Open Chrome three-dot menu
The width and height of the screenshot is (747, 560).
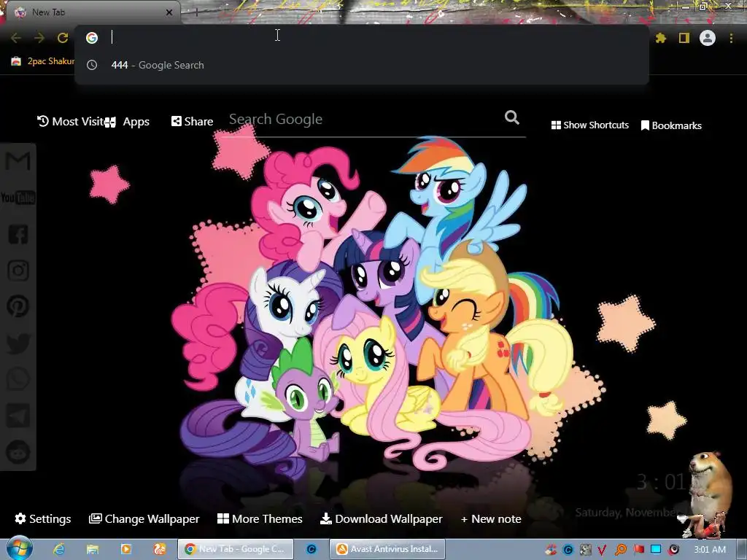click(731, 38)
